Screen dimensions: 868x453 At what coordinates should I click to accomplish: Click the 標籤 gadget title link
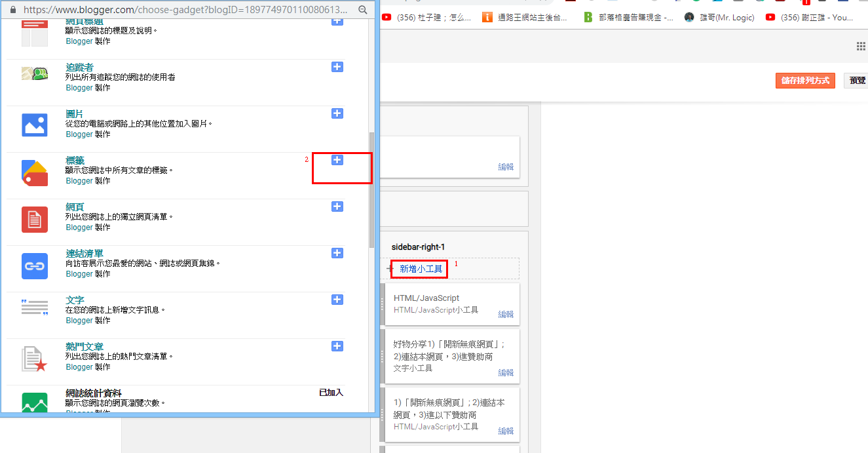(75, 160)
